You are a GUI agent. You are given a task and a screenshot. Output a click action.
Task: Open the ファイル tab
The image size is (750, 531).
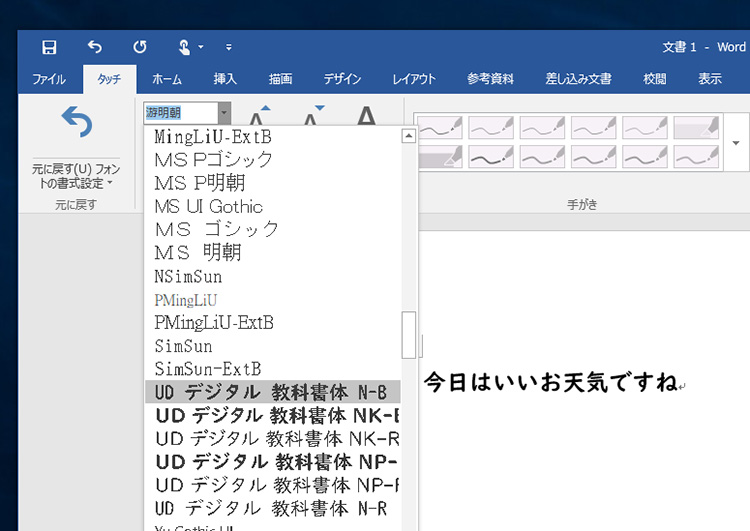[49, 79]
